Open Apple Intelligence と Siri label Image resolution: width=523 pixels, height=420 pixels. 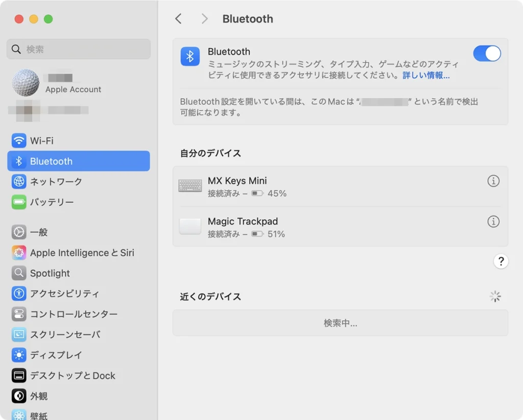82,252
